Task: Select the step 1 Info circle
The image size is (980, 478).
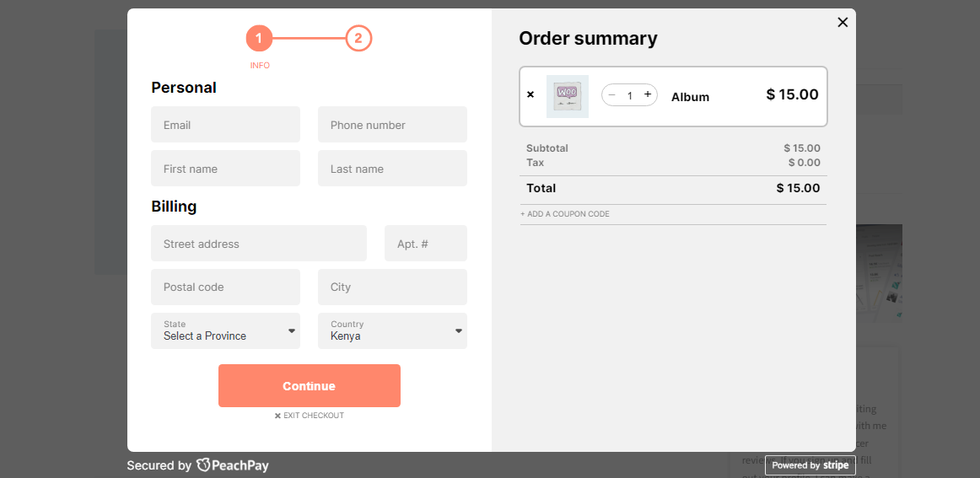Action: coord(259,38)
